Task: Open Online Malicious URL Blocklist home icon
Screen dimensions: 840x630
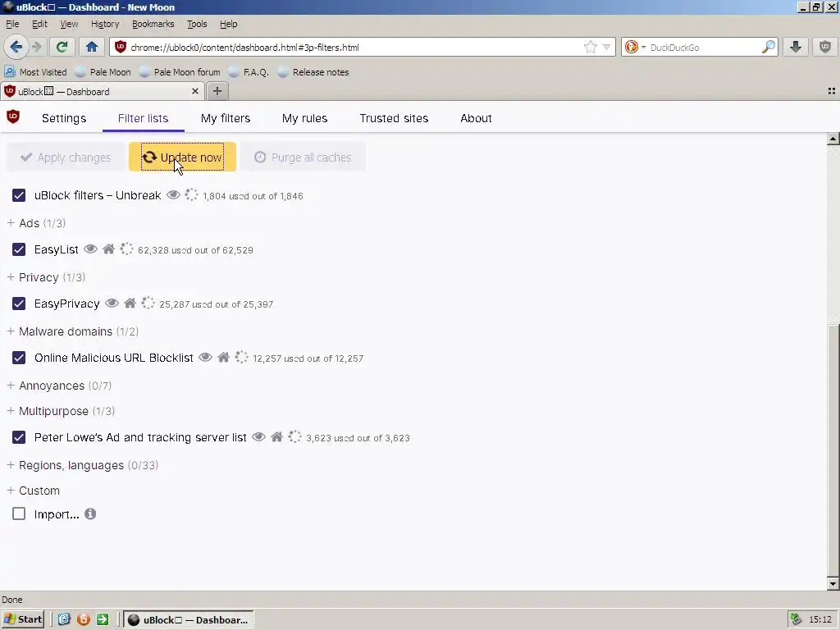Action: point(223,358)
